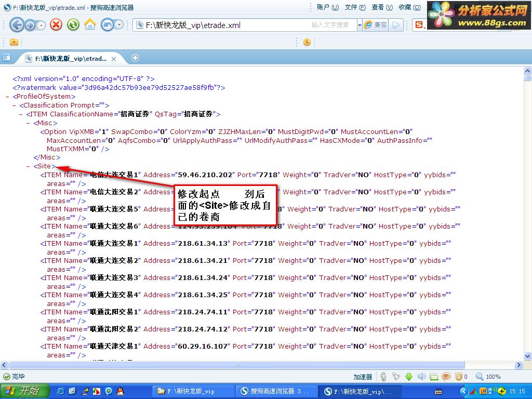This screenshot has width=532, height=399.
Task: Click the green Refresh button
Action: tap(73, 25)
